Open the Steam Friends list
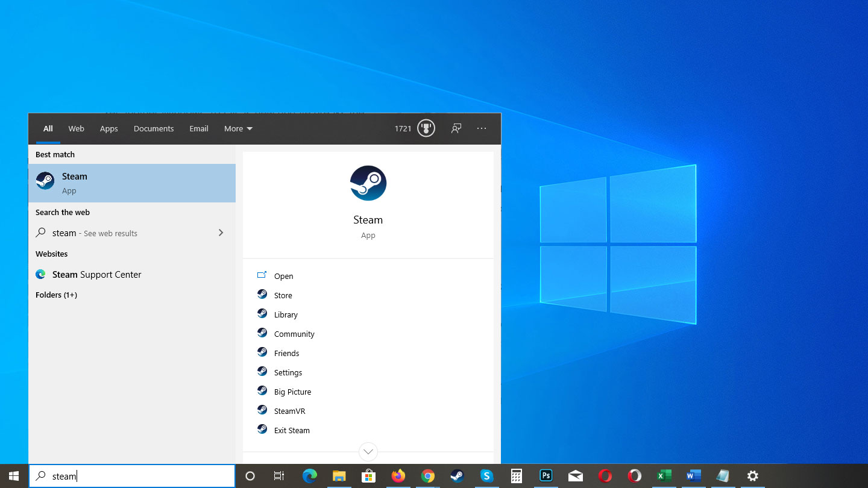The width and height of the screenshot is (868, 488). (286, 352)
